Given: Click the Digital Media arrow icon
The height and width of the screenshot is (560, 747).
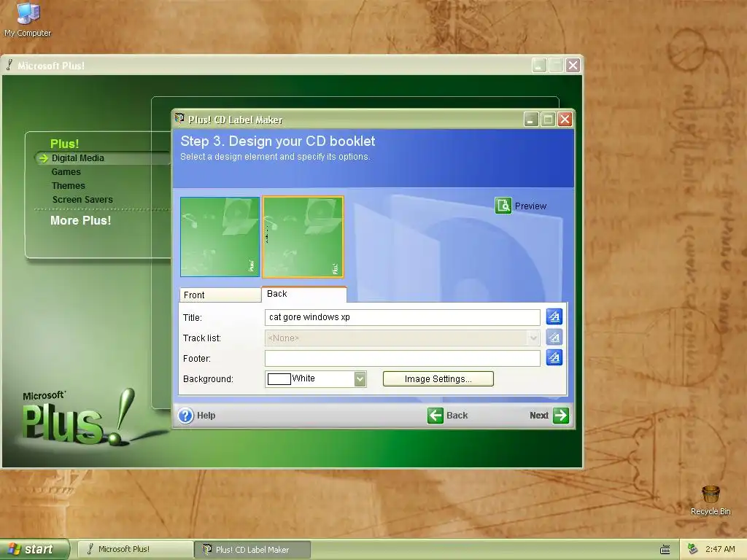Looking at the screenshot, I should (x=43, y=158).
